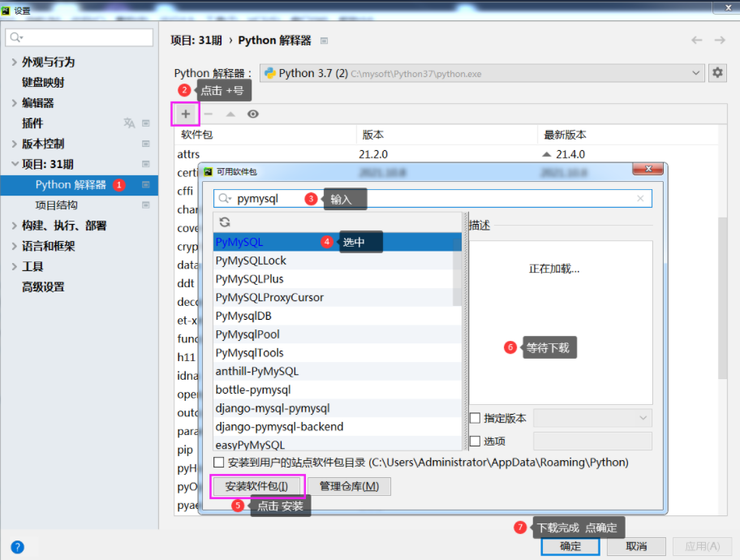Select PyMySQL in the package list
The width and height of the screenshot is (740, 560).
[x=337, y=242]
